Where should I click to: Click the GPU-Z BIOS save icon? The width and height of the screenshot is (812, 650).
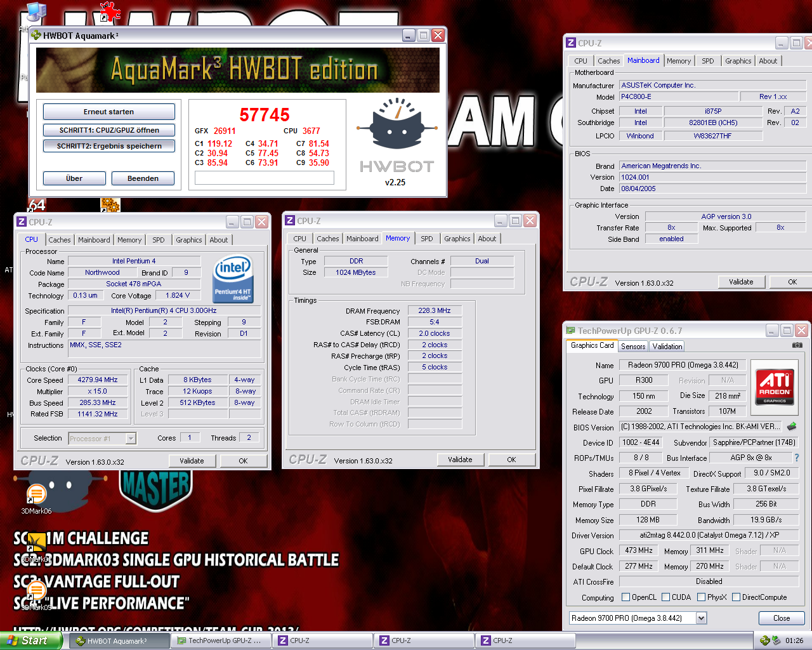[791, 427]
